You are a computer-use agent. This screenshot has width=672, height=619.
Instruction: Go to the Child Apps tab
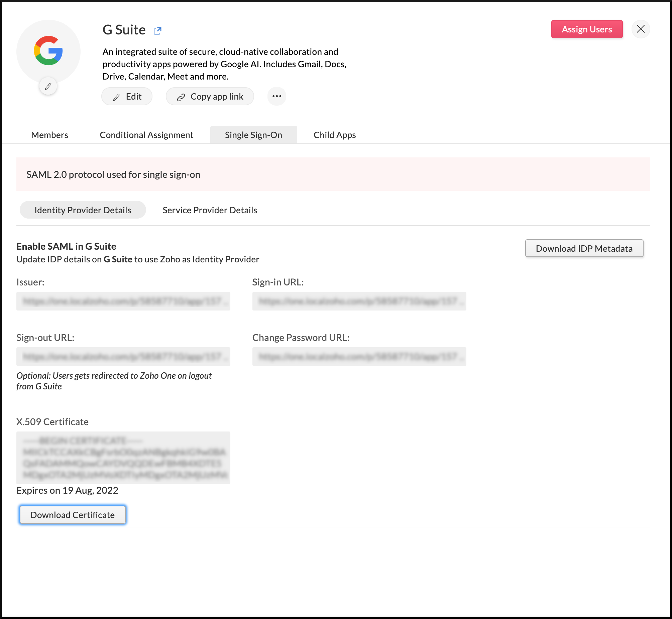(335, 135)
